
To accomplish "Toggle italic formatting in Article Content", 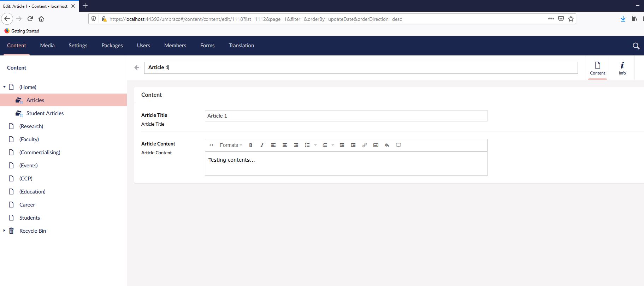I will point(262,145).
